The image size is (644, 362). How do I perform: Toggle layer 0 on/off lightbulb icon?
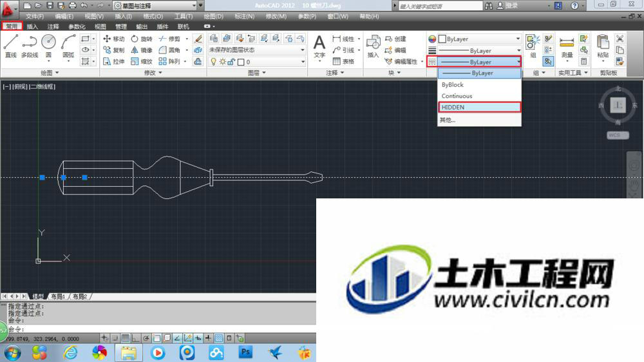tap(213, 62)
